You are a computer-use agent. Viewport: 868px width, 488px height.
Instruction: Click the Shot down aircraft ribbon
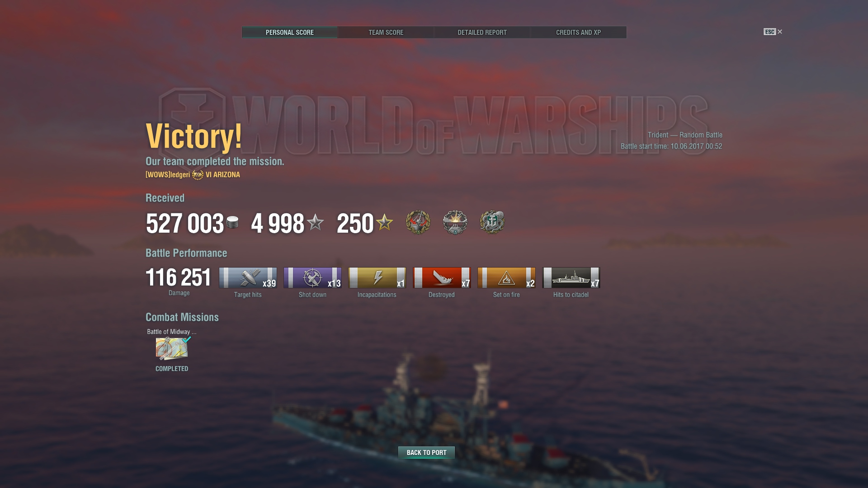click(312, 278)
